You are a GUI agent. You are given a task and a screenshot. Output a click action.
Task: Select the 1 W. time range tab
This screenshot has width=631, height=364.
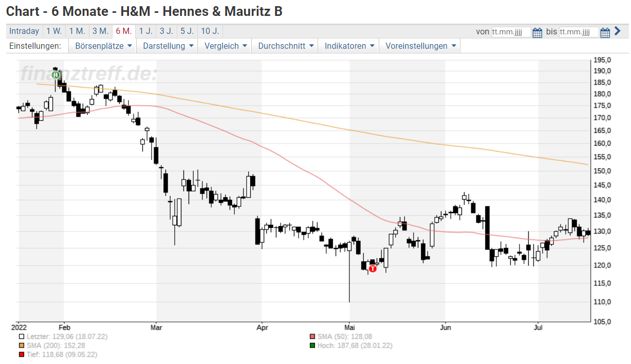pyautogui.click(x=54, y=31)
